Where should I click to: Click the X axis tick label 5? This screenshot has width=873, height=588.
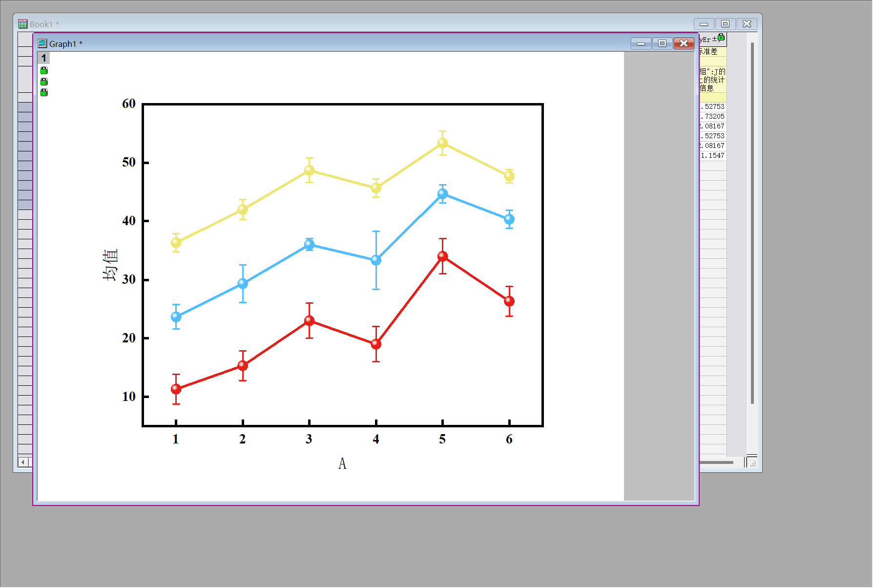442,439
